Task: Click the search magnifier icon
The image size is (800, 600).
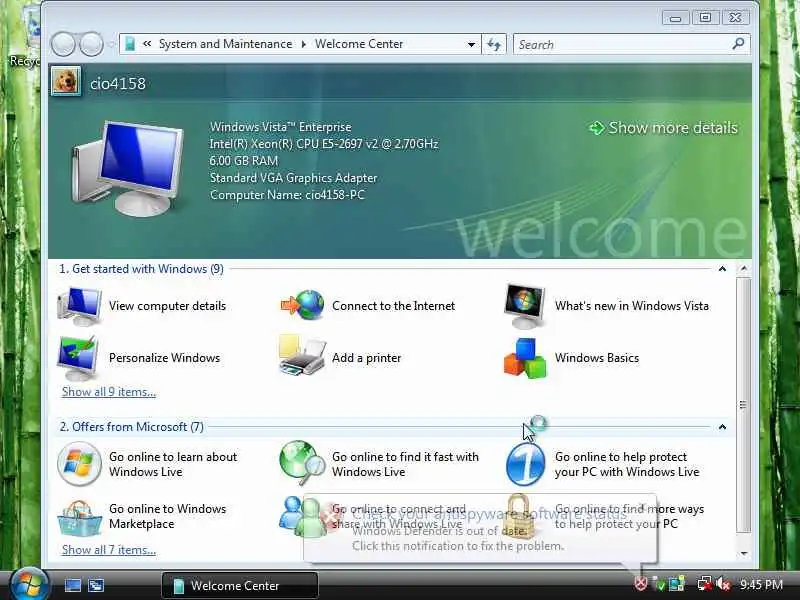Action: (x=738, y=44)
